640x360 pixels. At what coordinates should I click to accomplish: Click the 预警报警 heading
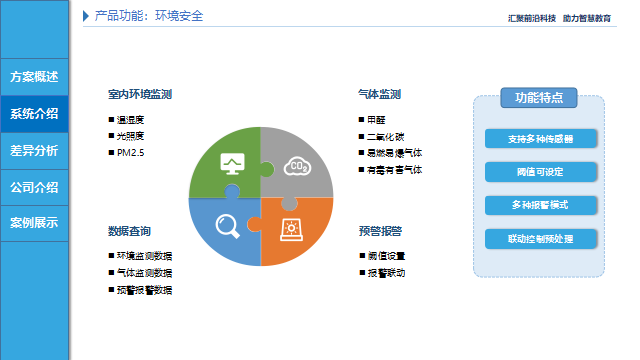coord(380,231)
